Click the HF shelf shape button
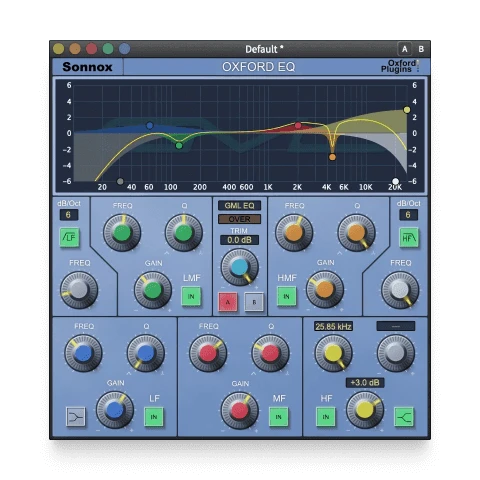 point(404,417)
